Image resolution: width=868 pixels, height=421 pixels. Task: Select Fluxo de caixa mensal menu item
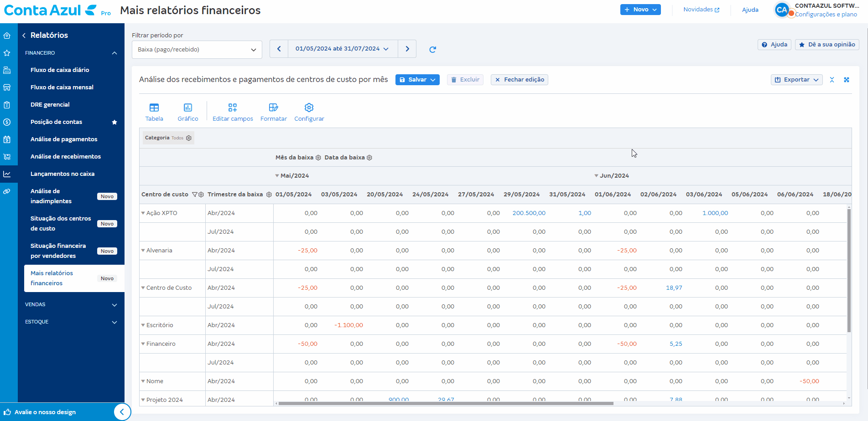pyautogui.click(x=62, y=87)
